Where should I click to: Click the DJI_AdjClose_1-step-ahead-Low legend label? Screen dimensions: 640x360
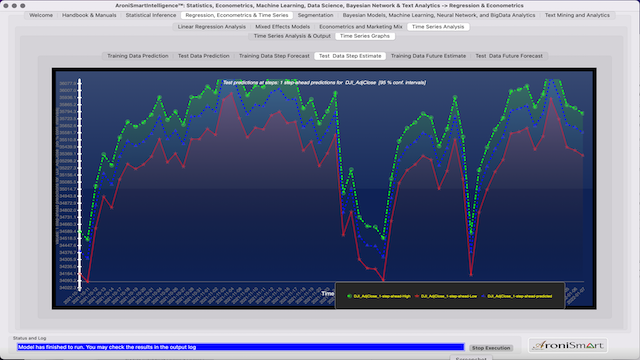pos(449,296)
